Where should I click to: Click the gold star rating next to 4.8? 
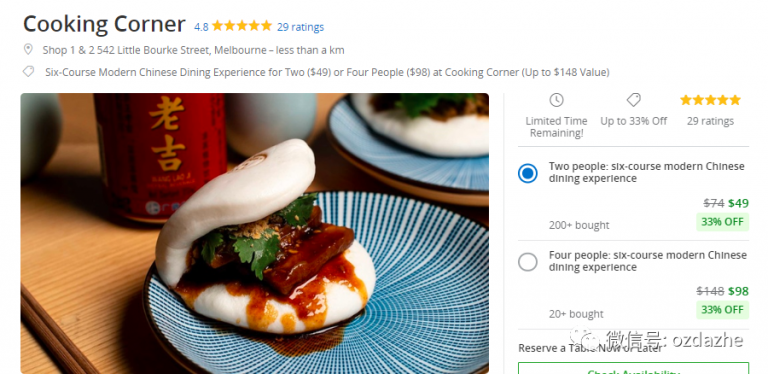[241, 26]
